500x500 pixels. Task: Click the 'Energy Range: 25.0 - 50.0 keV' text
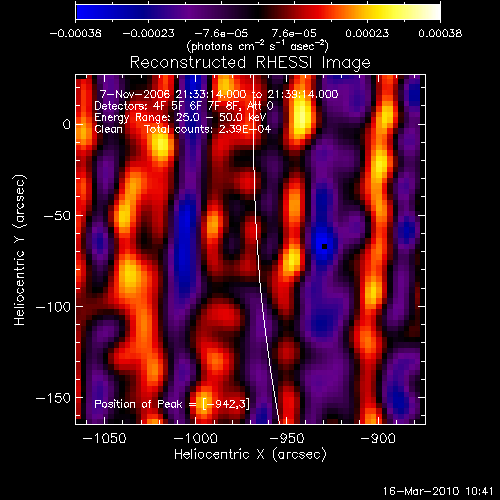(180, 117)
